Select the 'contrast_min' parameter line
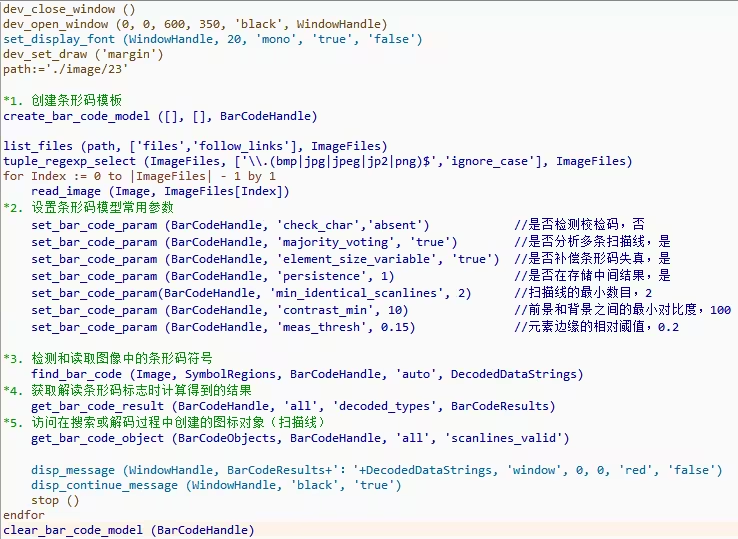Screen dimensions: 738x539 [220, 310]
